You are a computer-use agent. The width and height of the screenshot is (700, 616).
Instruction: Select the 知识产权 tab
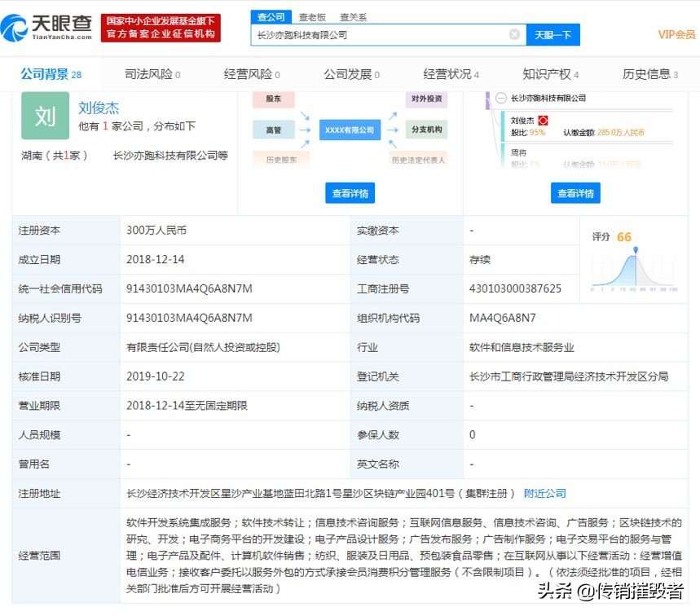(x=550, y=74)
